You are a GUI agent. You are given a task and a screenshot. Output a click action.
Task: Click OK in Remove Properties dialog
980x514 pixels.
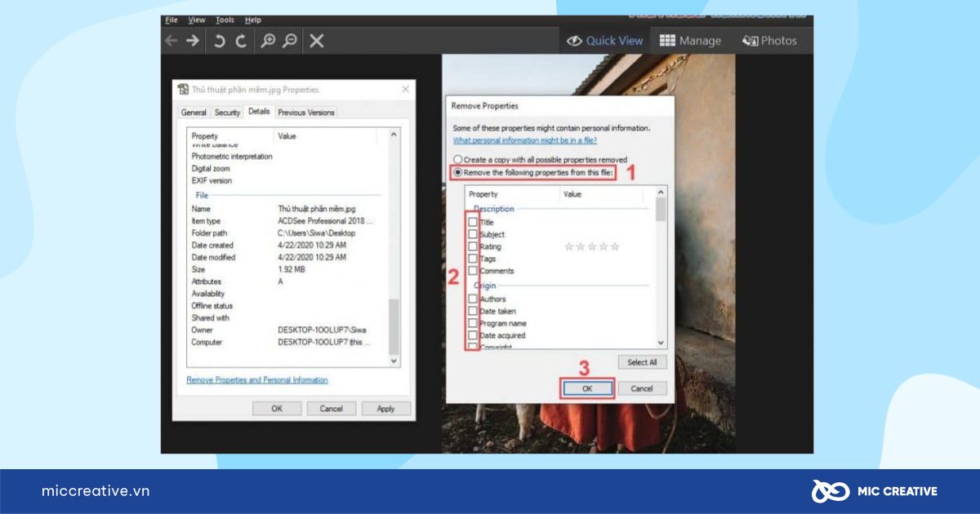click(x=587, y=388)
